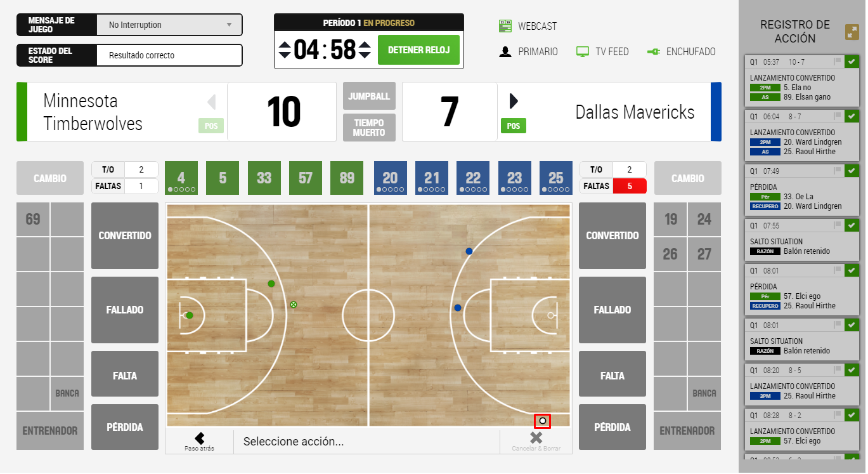Click Minnesota Fallado button
Viewport: 868px width, 474px height.
(125, 310)
